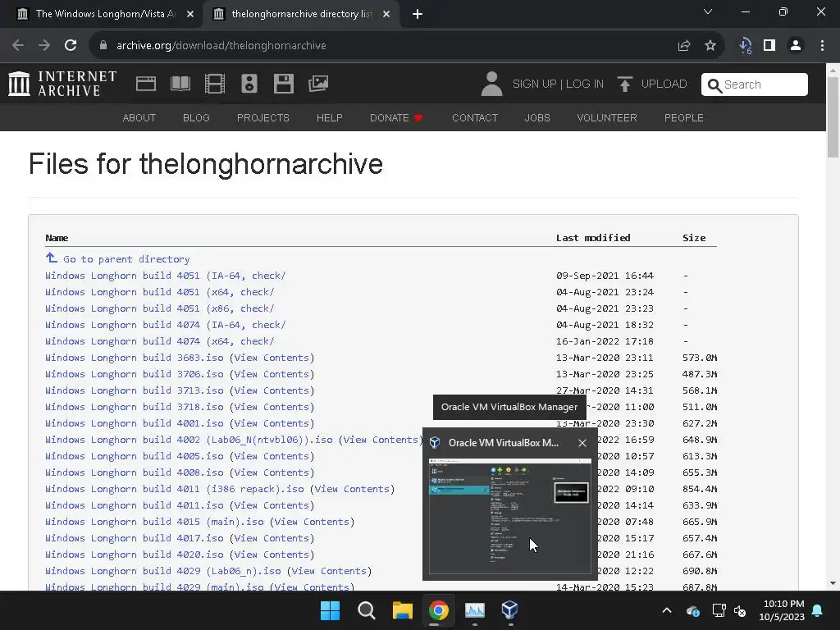The image size is (840, 630).
Task: Click the VirtualBox taskbar icon
Action: click(x=509, y=610)
